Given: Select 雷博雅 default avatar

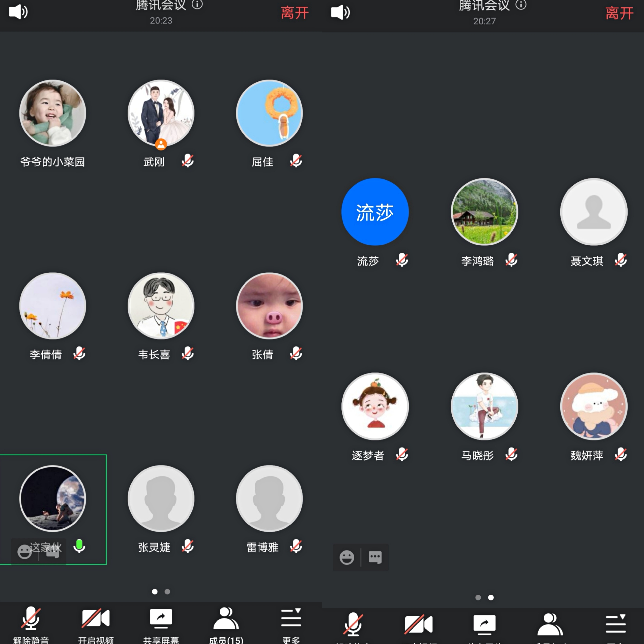Looking at the screenshot, I should click(x=269, y=498).
